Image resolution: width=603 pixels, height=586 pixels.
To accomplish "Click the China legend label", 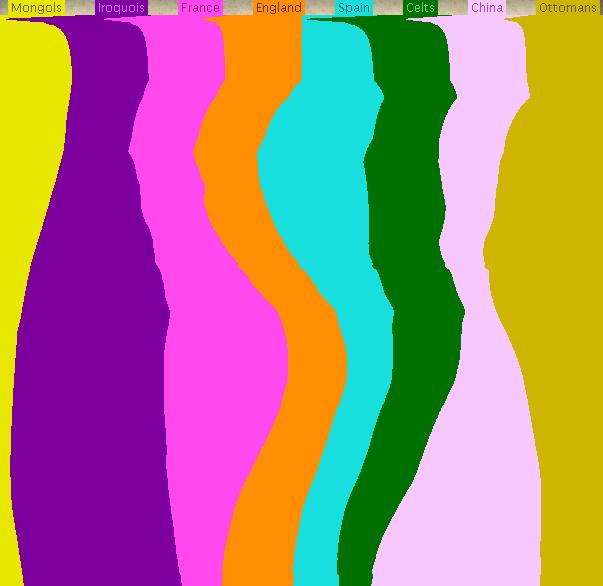I will pyautogui.click(x=487, y=8).
